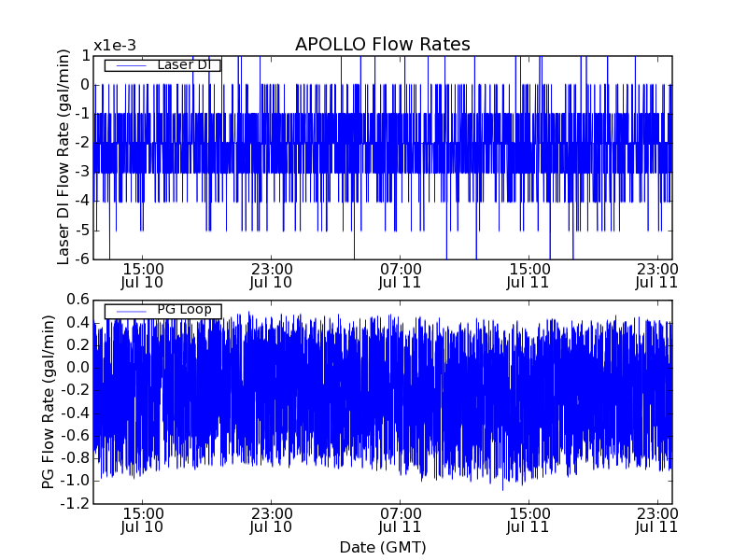
Task: Click '07:00 Jul 11' tick under PG Loop plot
Action: 401,521
